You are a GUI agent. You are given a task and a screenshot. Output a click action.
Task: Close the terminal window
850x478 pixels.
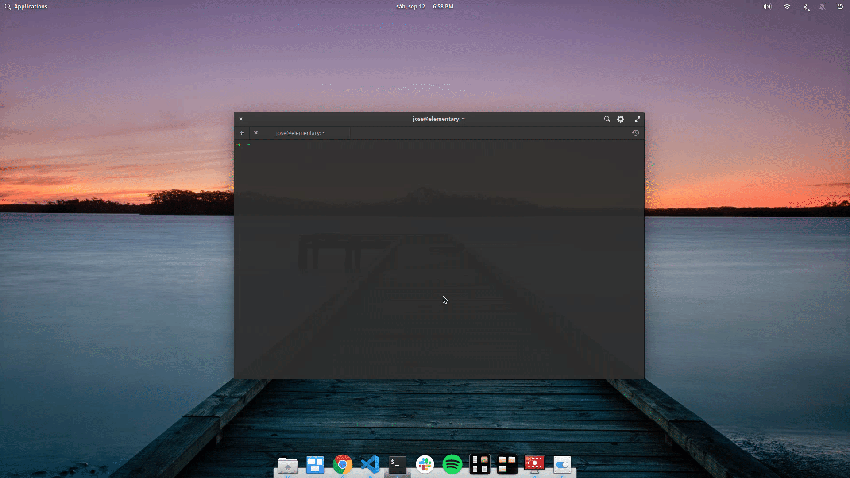[x=241, y=119]
